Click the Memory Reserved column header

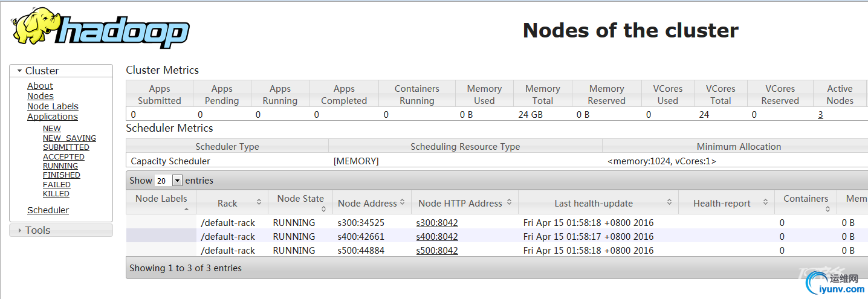pos(606,95)
